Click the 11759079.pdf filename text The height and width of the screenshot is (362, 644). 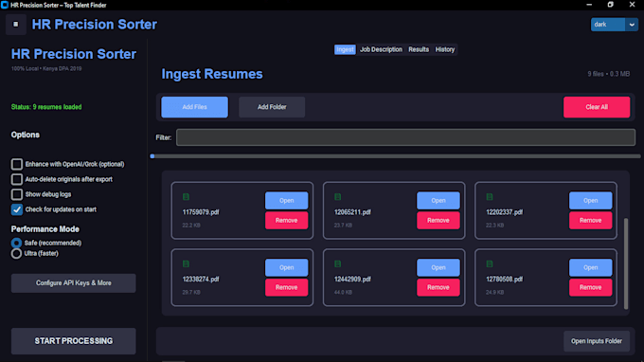[x=201, y=212]
